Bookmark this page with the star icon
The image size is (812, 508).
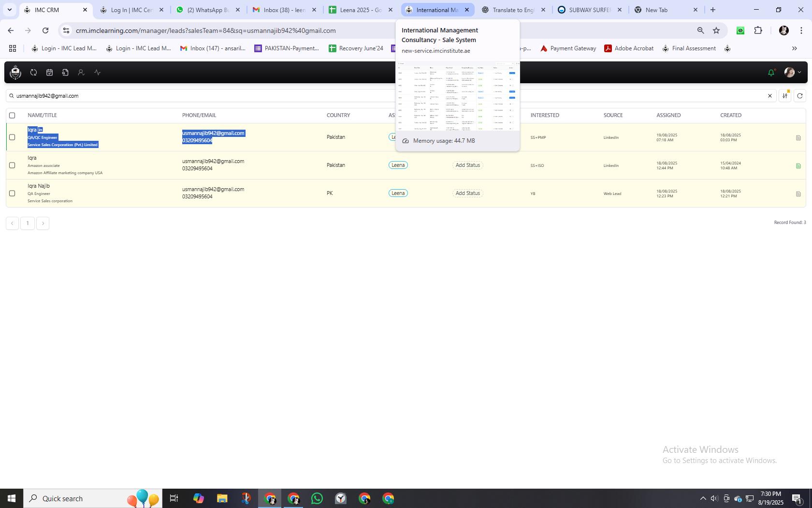click(716, 30)
